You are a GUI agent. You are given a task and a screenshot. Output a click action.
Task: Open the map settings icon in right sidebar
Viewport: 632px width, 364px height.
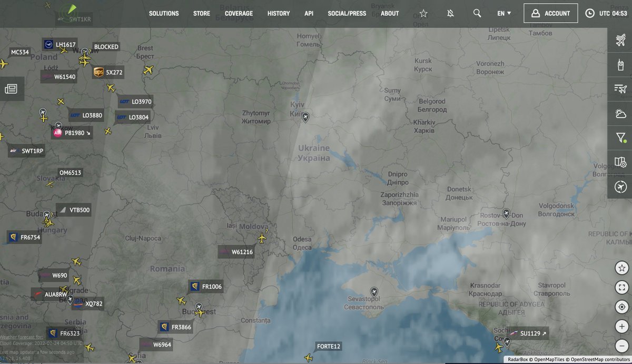[x=620, y=162]
